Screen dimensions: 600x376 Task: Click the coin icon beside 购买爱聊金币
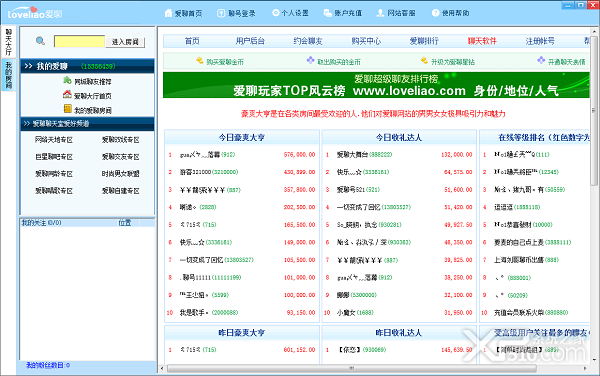tap(200, 60)
